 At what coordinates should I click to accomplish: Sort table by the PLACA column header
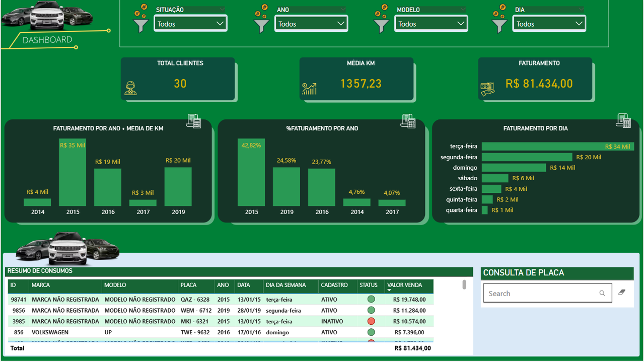click(196, 285)
